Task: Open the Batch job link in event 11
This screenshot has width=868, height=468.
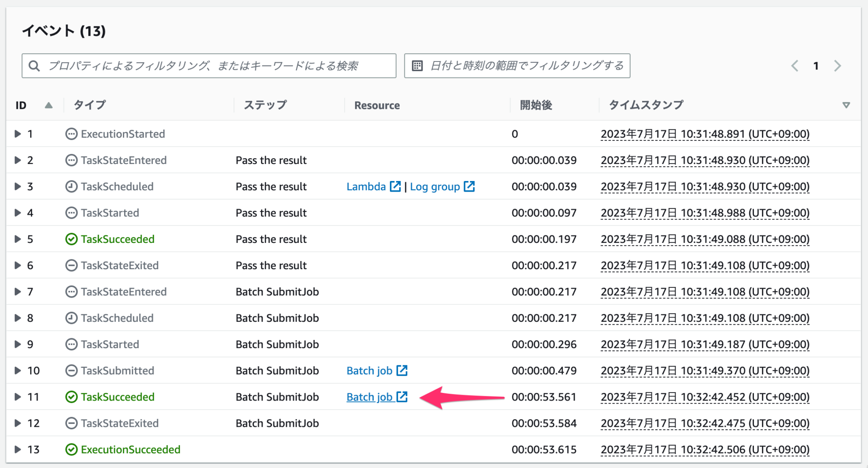Action: coord(370,397)
